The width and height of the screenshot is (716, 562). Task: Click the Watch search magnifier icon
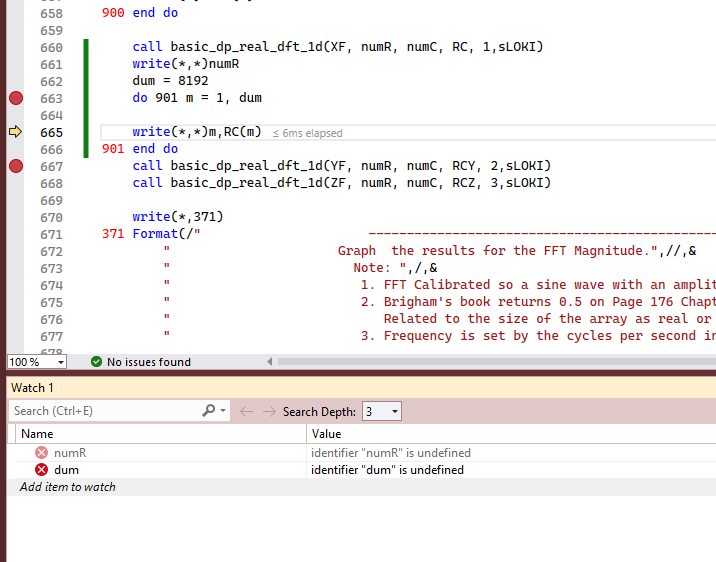[x=208, y=410]
